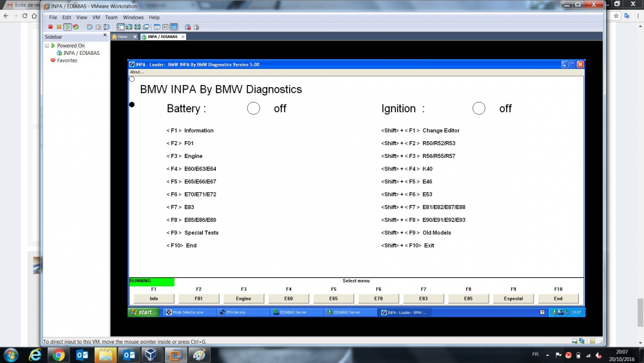The width and height of the screenshot is (644, 363).
Task: Click the E83 button
Action: (x=424, y=299)
